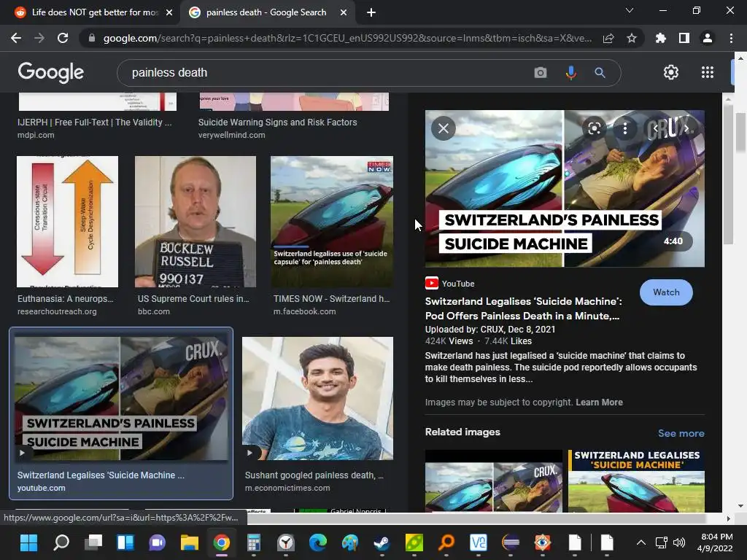Open the CRUX video title link
This screenshot has height=560, width=747.
523,308
